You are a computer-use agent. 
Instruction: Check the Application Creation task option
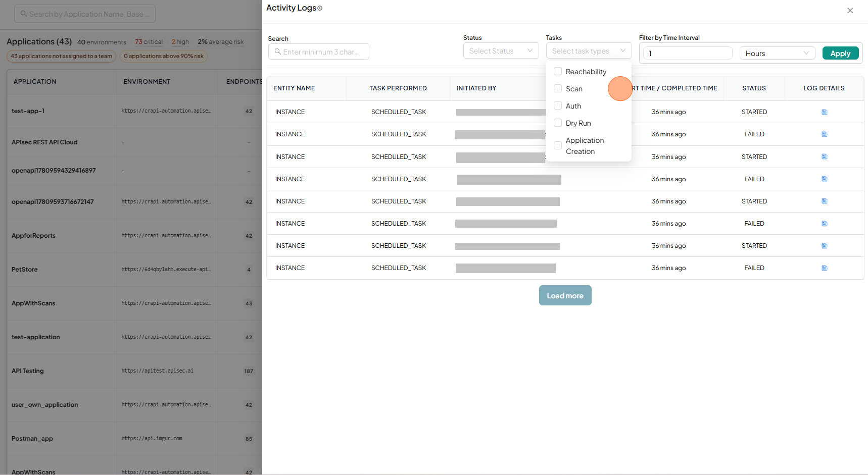tap(558, 145)
